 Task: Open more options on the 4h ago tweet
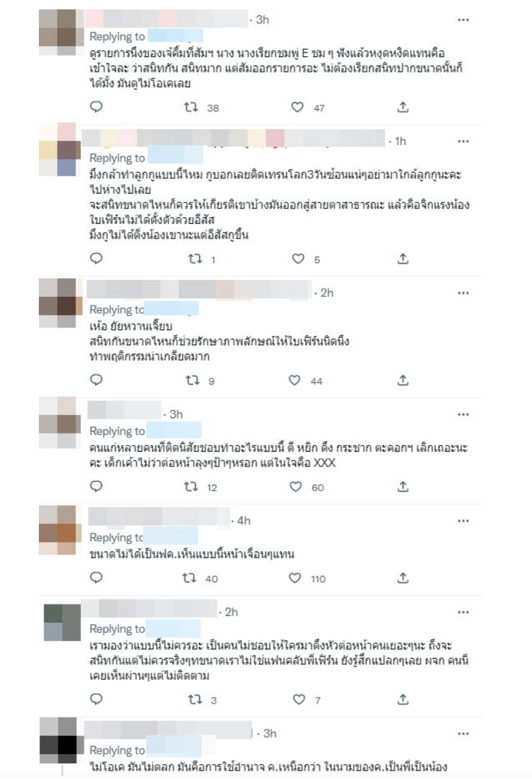pos(464,521)
